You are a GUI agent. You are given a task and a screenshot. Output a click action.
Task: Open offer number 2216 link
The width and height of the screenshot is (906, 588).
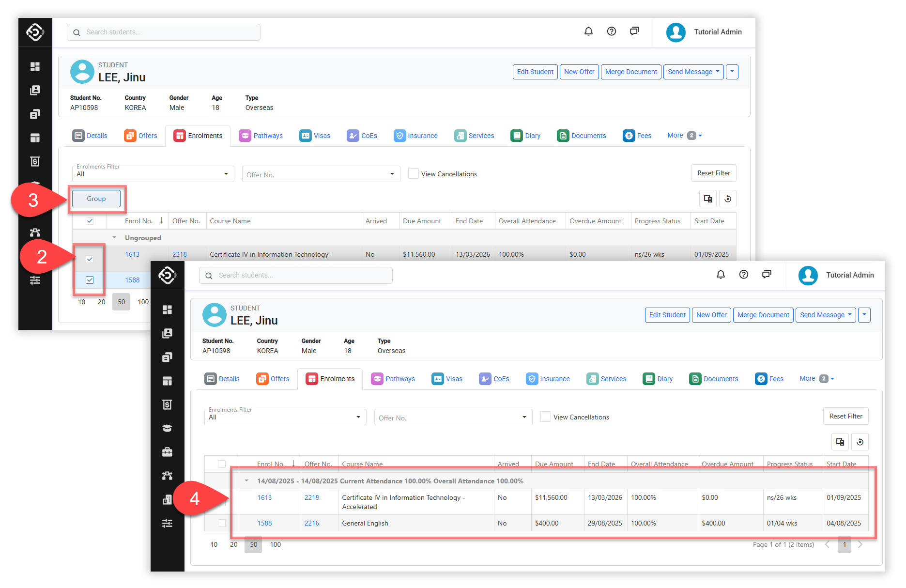pyautogui.click(x=312, y=523)
